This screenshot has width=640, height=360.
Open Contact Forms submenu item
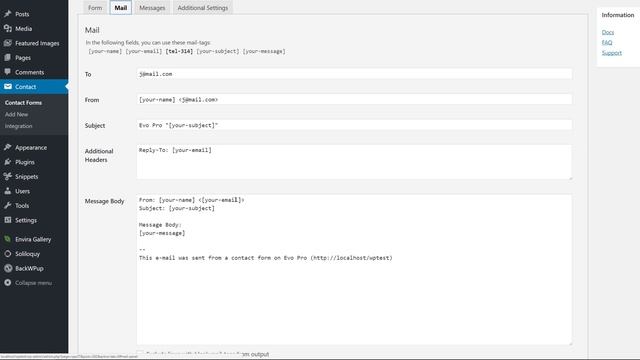[23, 102]
